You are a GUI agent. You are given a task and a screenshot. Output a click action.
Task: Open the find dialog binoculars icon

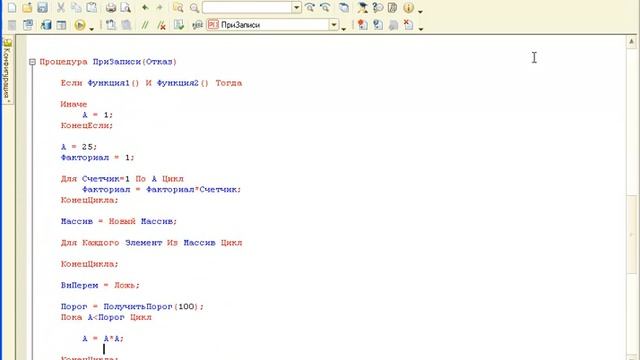click(x=178, y=7)
